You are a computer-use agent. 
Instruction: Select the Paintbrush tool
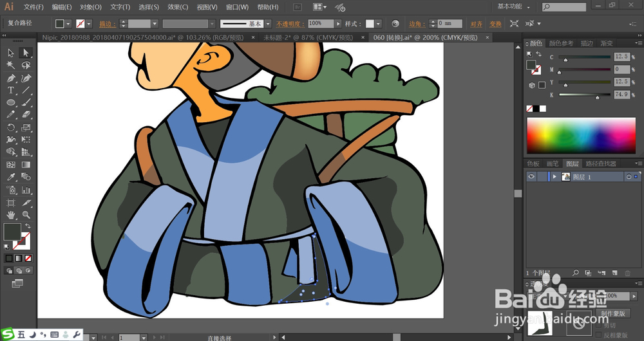pyautogui.click(x=26, y=102)
